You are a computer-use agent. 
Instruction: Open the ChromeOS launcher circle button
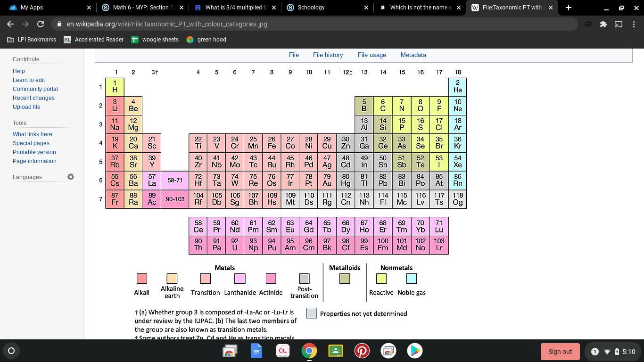tap(11, 351)
